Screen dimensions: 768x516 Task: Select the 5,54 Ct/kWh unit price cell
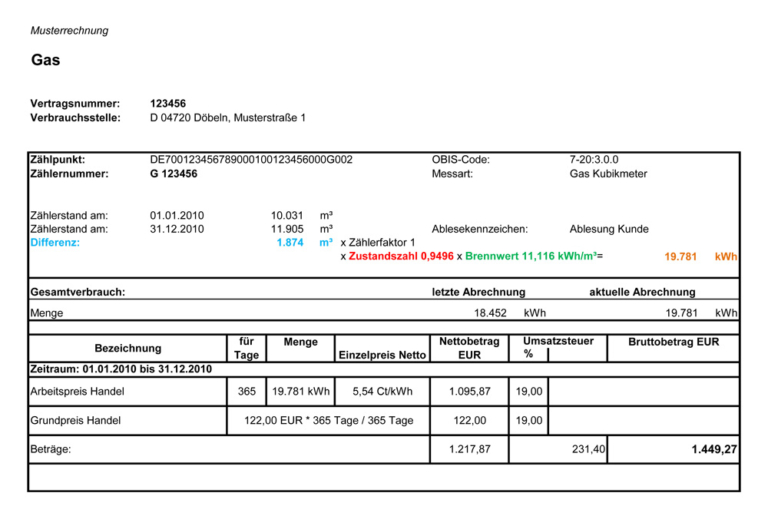(x=383, y=391)
